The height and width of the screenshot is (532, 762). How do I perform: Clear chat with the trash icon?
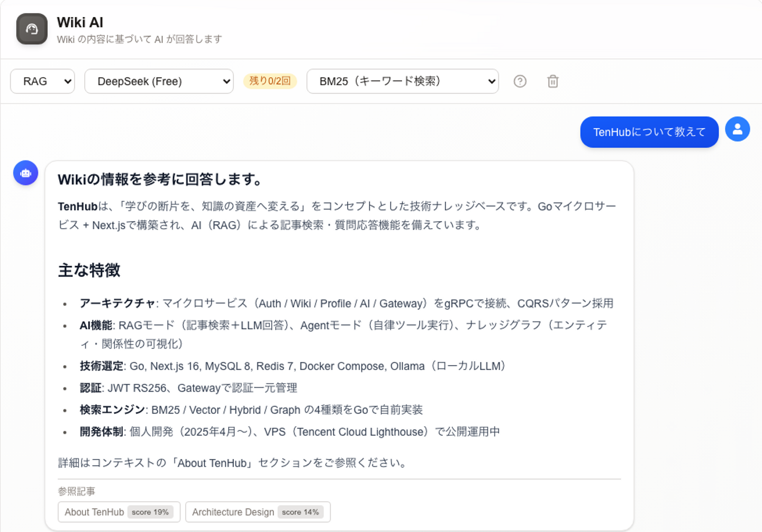pos(553,81)
